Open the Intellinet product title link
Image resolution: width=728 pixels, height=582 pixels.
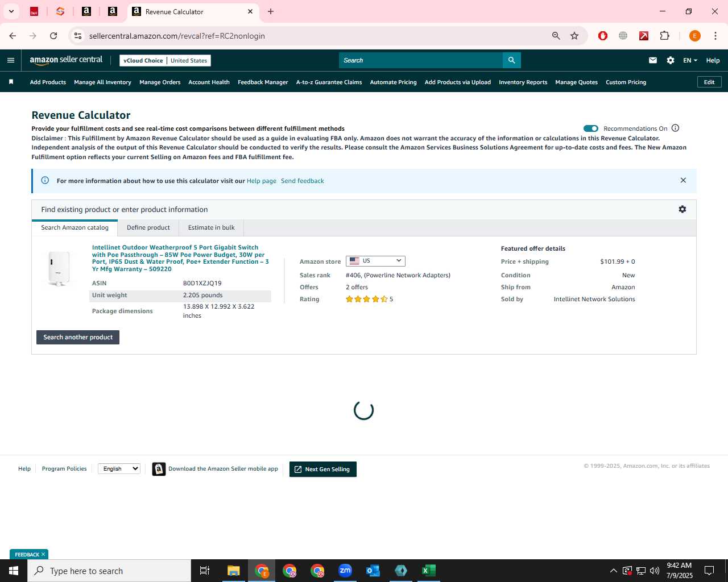point(180,258)
